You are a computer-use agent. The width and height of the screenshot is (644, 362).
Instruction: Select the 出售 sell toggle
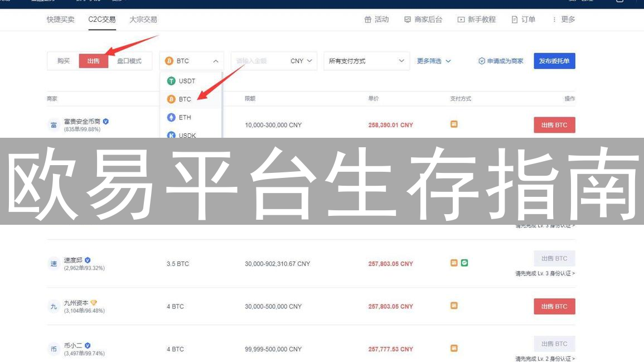(93, 61)
